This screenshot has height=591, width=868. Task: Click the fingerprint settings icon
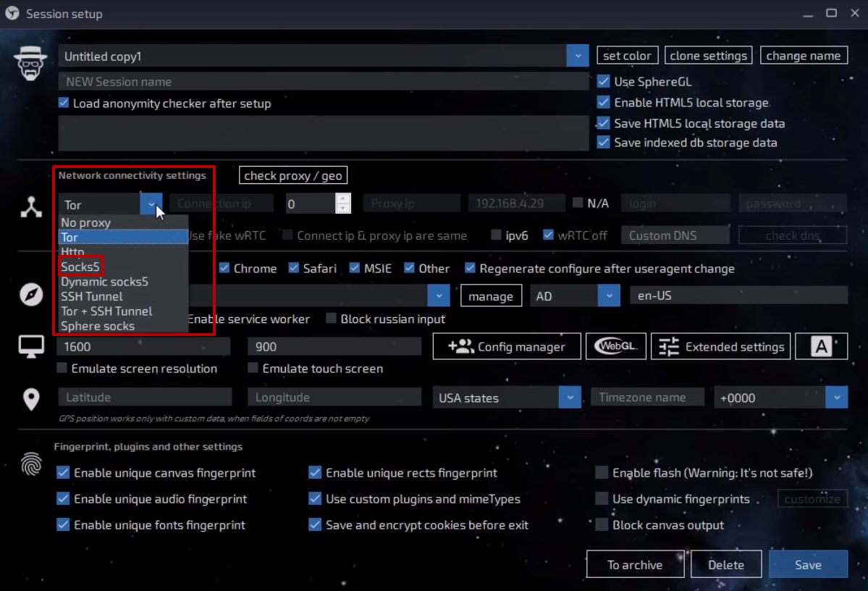(x=31, y=464)
